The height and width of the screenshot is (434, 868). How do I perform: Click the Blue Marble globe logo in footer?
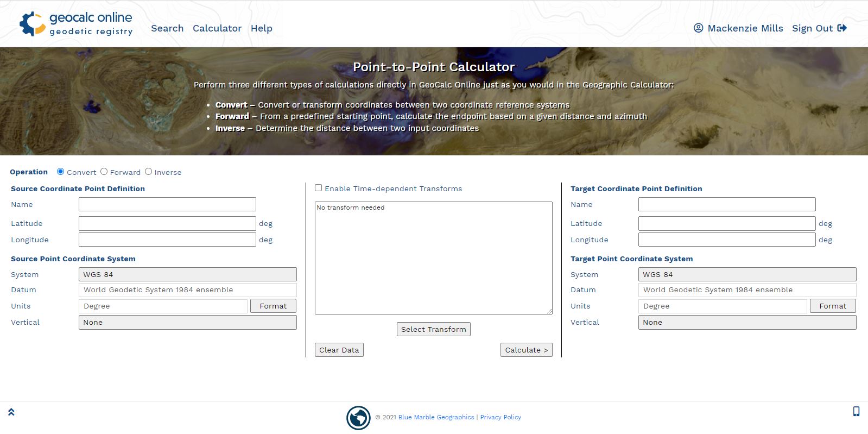pos(358,418)
